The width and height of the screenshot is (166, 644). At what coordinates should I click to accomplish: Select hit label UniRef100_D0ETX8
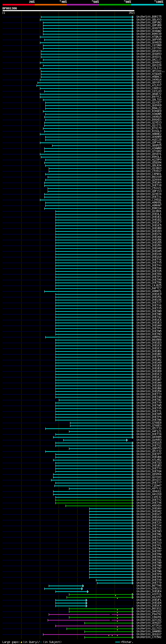[149, 185]
